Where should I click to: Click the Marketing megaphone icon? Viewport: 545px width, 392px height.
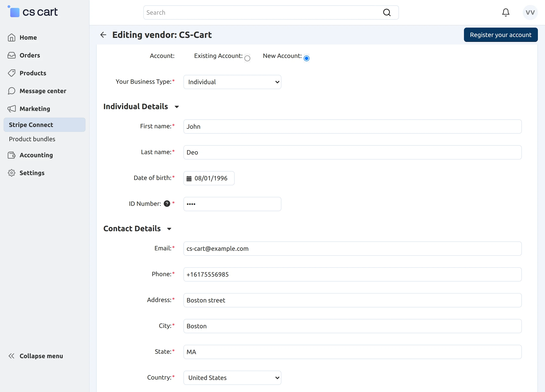pyautogui.click(x=12, y=109)
